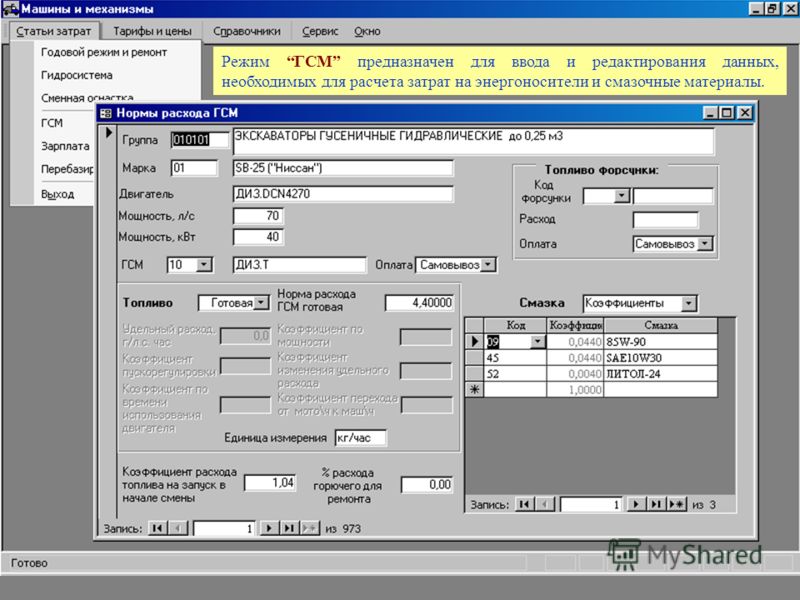Click coefficient cell 0,0040 for ЛИТОЛ-24
Image resolution: width=800 pixels, height=600 pixels.
[x=575, y=373]
